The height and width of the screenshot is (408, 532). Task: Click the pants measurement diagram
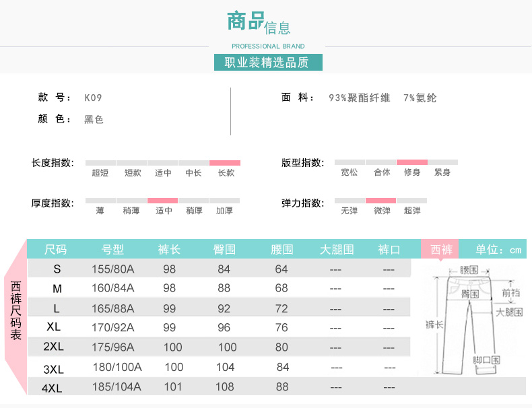473,320
